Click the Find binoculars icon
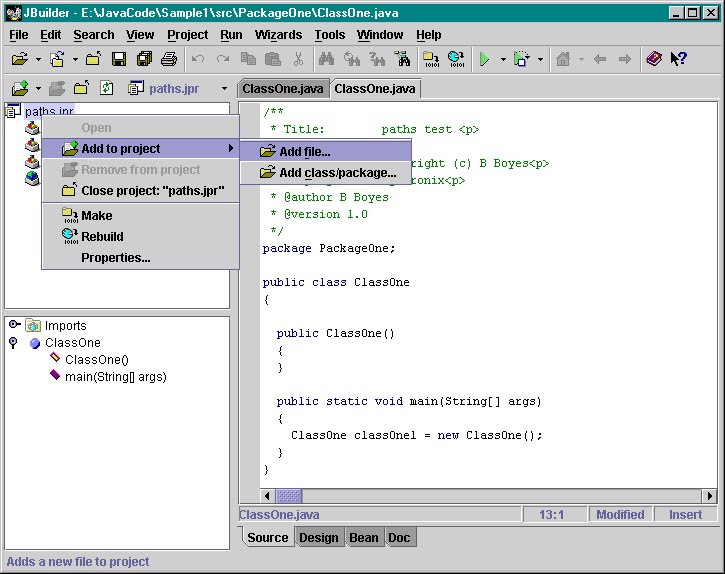The height and width of the screenshot is (574, 725). [325, 60]
